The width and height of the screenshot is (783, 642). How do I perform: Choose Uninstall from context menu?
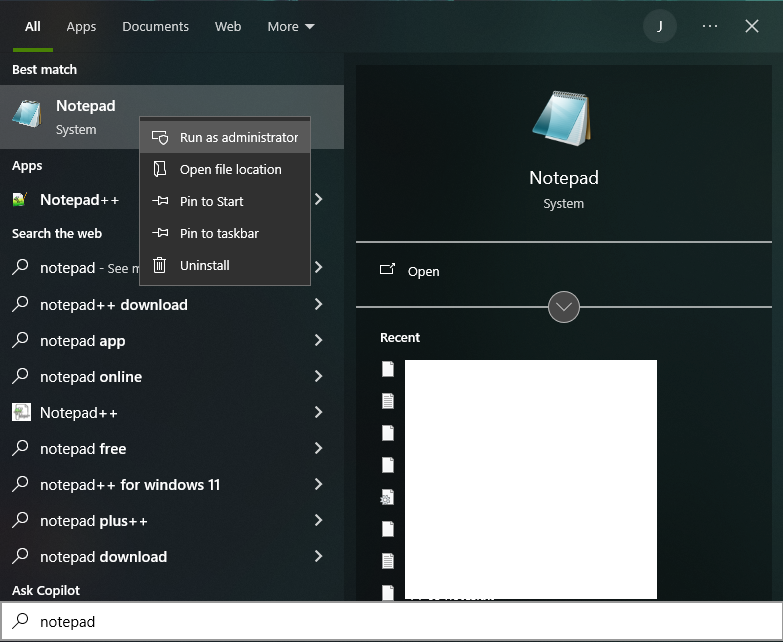click(225, 265)
